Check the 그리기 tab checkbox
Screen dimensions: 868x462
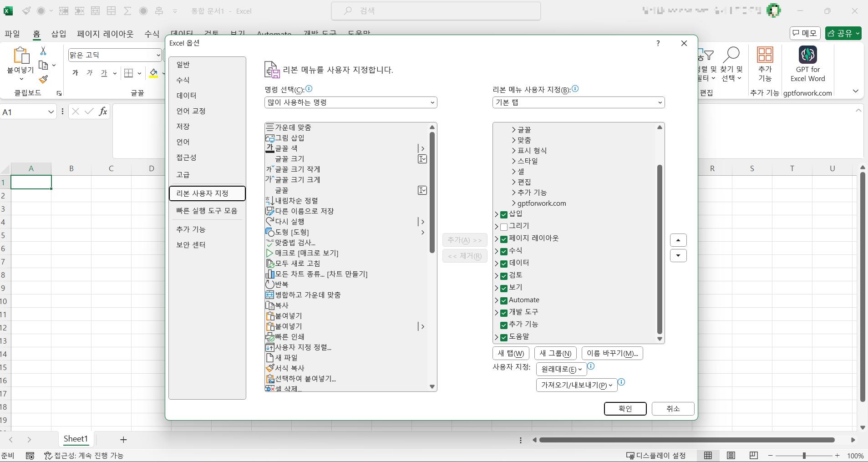pyautogui.click(x=504, y=227)
